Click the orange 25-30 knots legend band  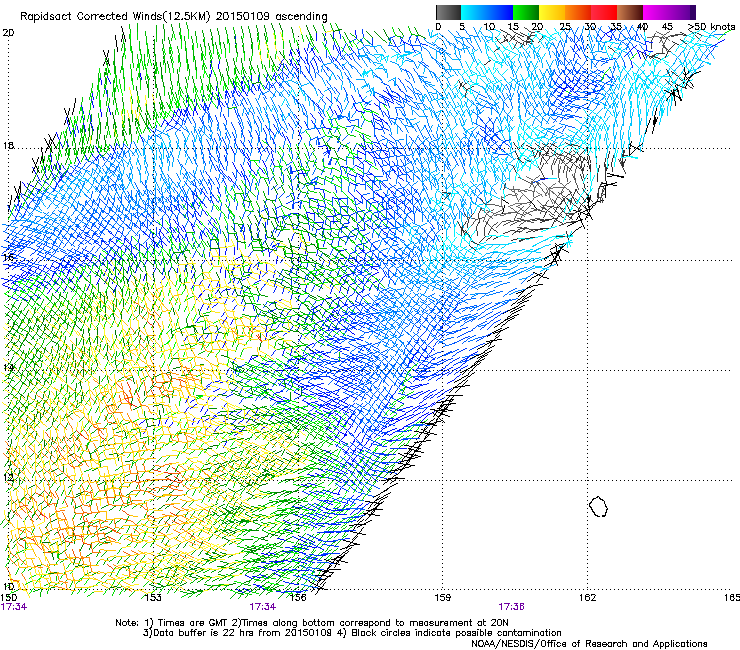pos(578,12)
